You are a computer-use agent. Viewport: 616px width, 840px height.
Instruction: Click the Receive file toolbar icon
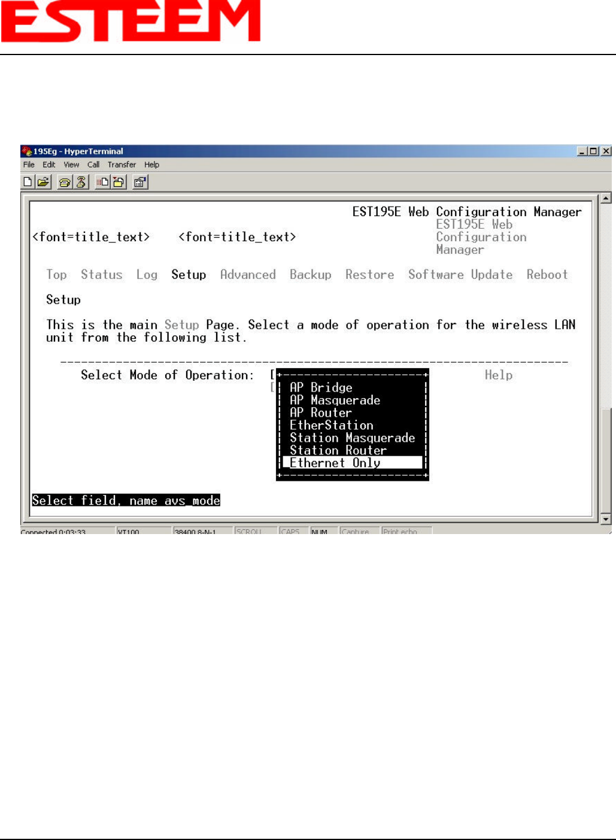pyautogui.click(x=119, y=182)
